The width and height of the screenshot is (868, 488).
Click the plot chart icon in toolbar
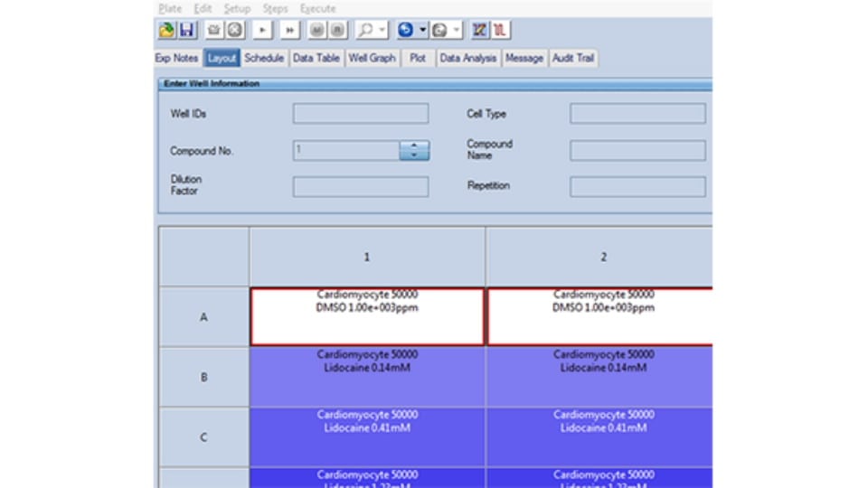480,30
